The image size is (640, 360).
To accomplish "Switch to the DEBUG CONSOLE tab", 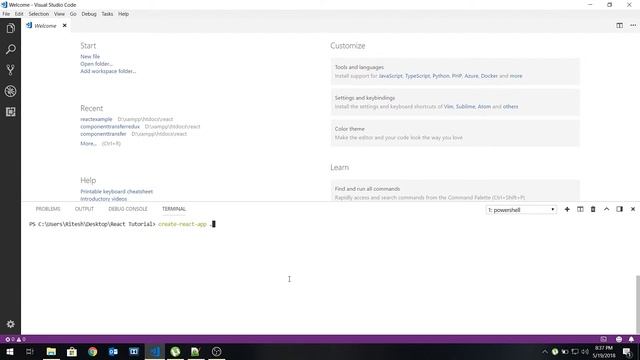I will pyautogui.click(x=128, y=209).
